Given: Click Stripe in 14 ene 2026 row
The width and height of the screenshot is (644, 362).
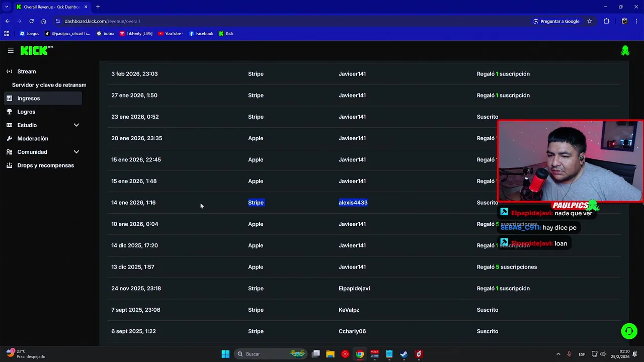Looking at the screenshot, I should click(x=256, y=203).
